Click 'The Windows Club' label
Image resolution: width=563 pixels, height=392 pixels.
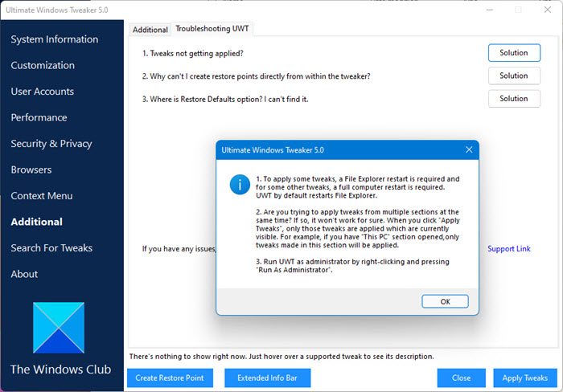tap(60, 370)
